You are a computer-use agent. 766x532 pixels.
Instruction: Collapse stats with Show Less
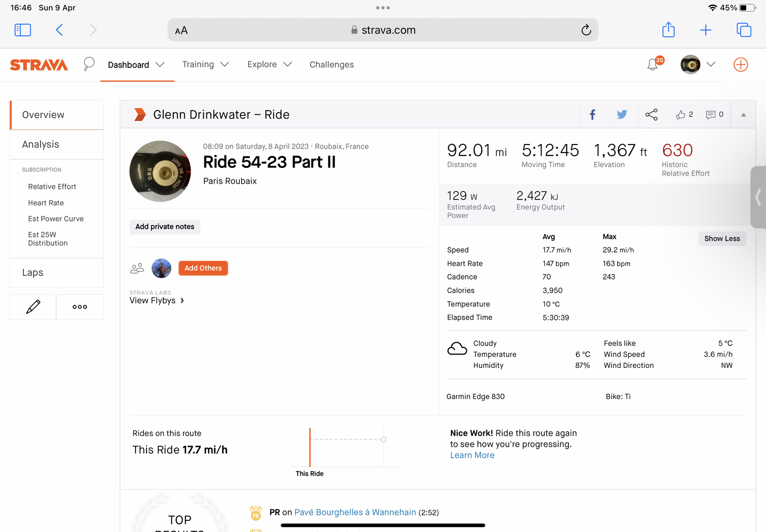pyautogui.click(x=721, y=239)
